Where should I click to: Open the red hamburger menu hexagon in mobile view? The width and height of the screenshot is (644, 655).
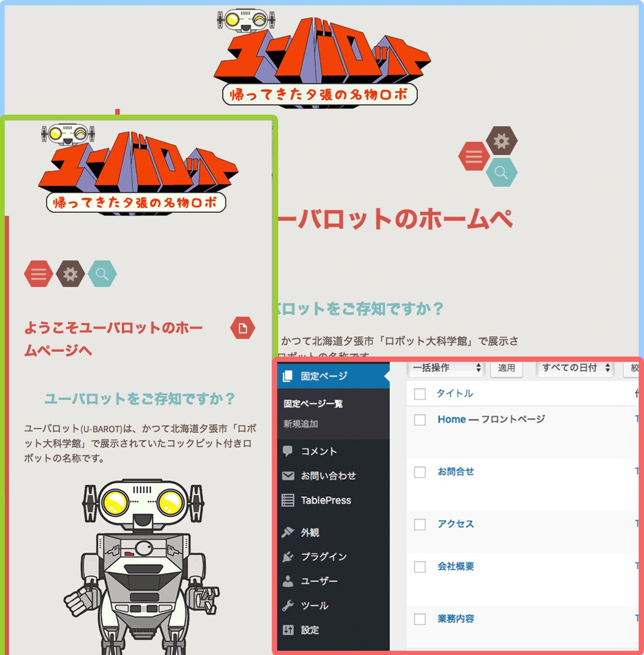[39, 274]
